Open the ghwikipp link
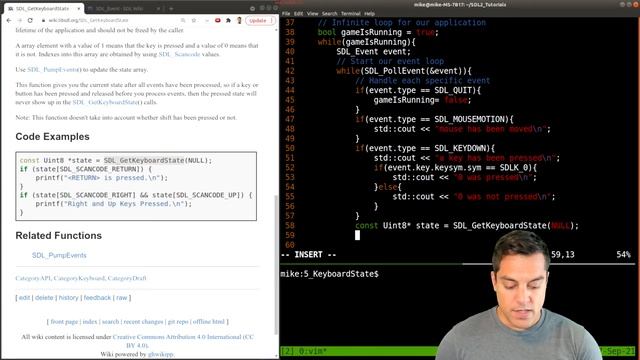Screen dimensions: 640x360 click(160, 354)
